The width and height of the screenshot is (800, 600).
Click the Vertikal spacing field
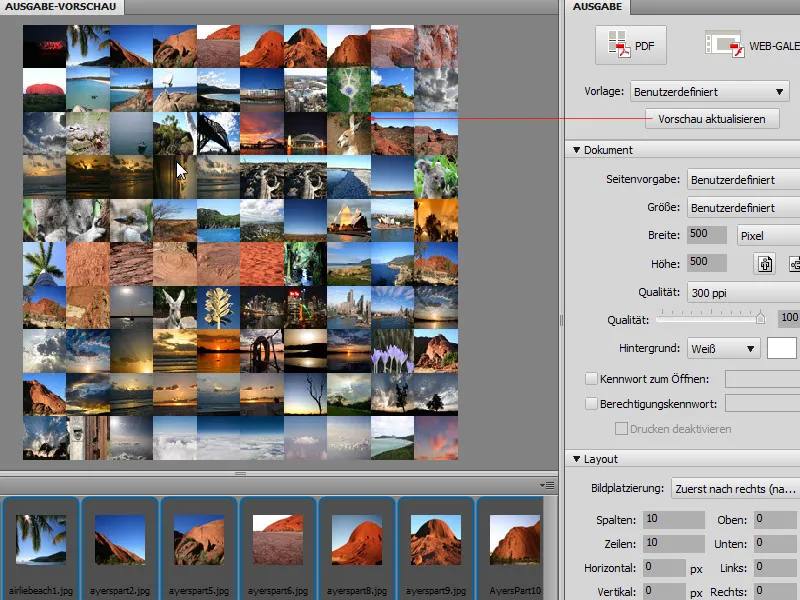pyautogui.click(x=664, y=591)
